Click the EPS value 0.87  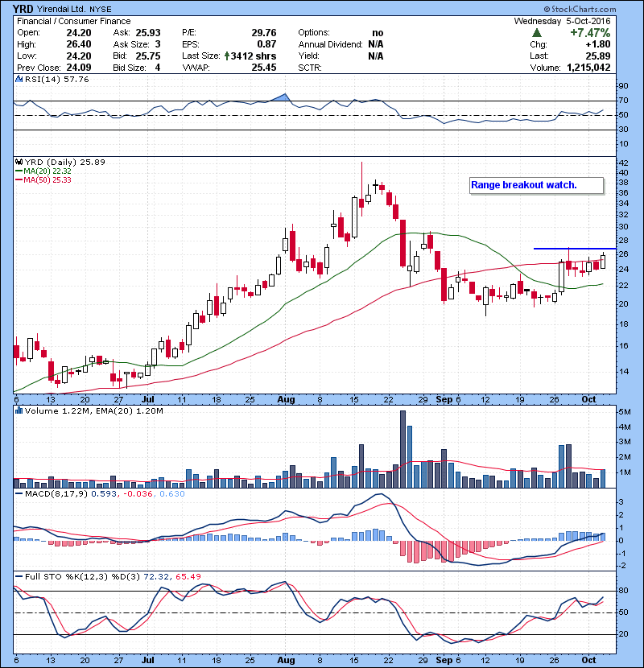click(x=266, y=44)
